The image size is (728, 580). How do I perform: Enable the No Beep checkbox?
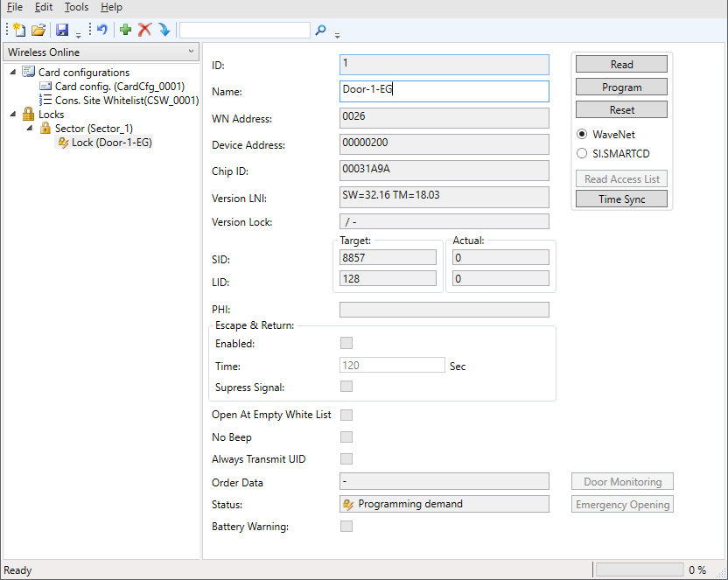(x=346, y=437)
